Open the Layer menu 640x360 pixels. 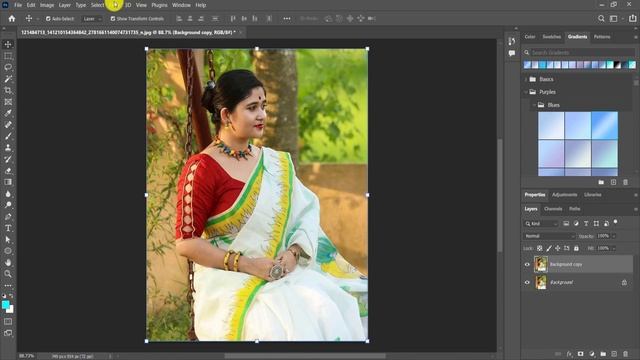tap(64, 5)
